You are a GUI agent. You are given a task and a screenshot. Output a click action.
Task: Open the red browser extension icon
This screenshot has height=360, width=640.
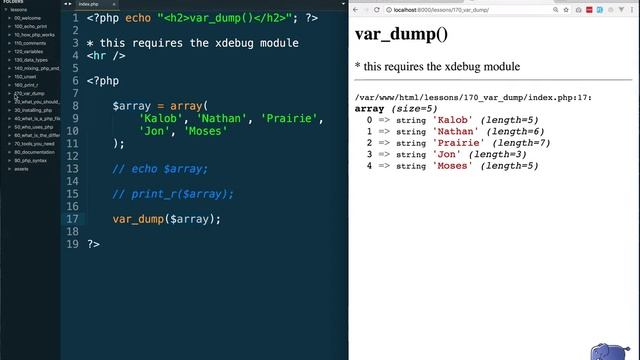click(589, 10)
